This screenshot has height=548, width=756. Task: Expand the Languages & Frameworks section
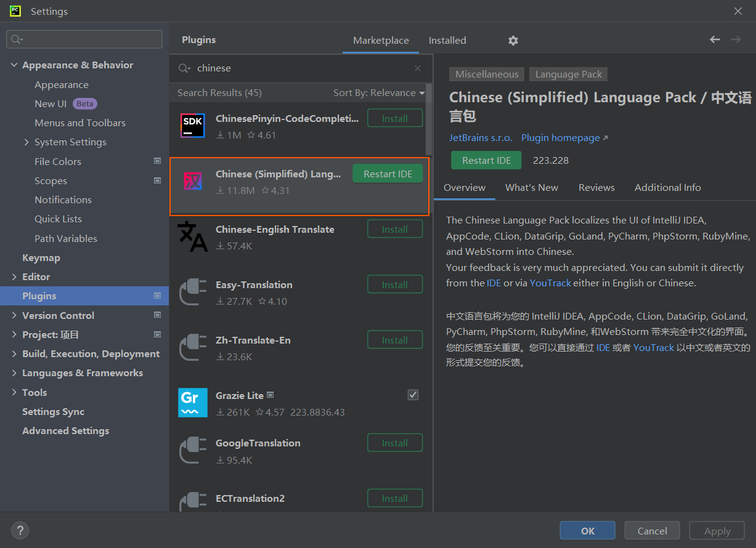tap(14, 373)
